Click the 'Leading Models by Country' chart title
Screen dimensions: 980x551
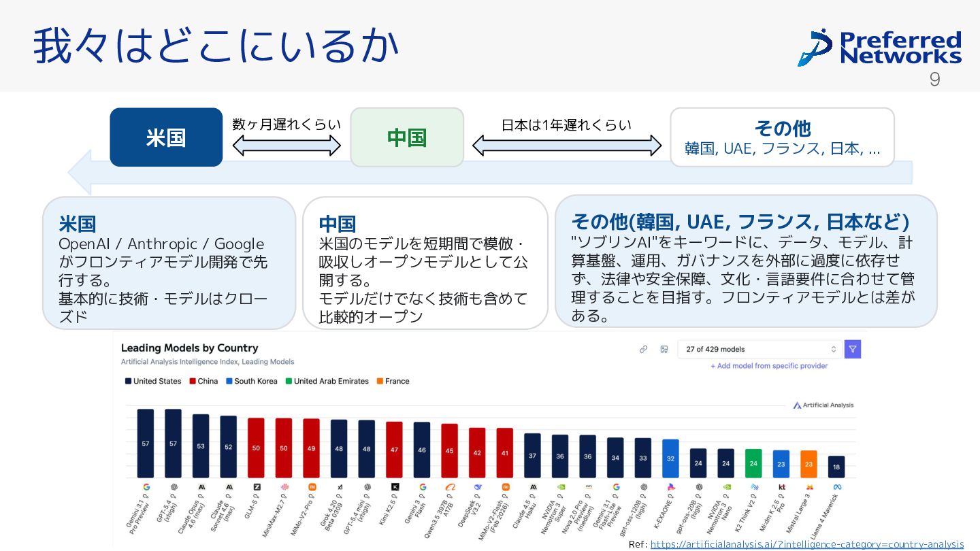click(190, 348)
